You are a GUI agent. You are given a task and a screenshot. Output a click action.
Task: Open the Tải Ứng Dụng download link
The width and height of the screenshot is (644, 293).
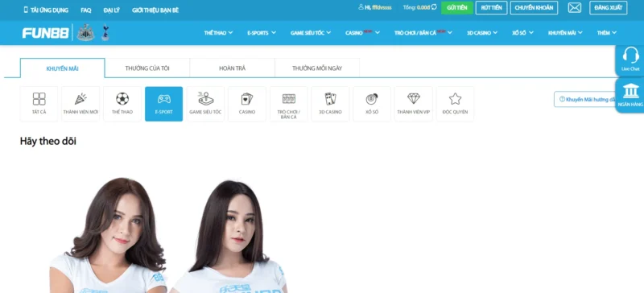46,10
